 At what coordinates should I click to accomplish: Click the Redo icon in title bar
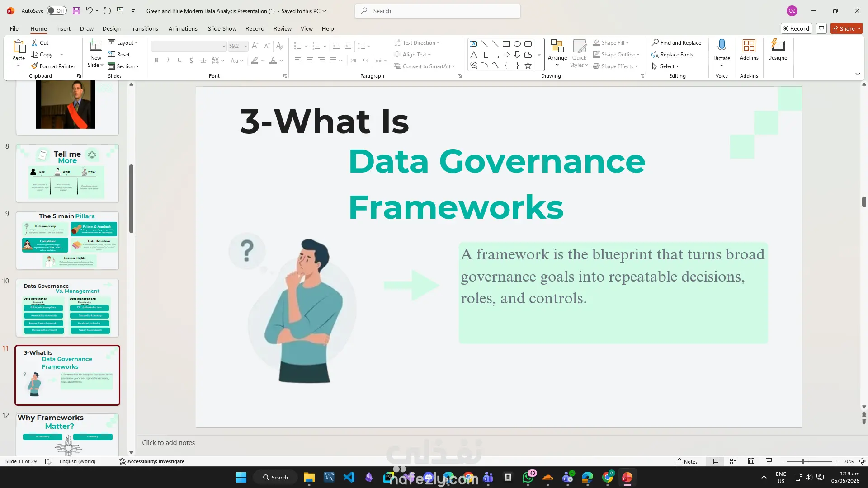point(107,11)
